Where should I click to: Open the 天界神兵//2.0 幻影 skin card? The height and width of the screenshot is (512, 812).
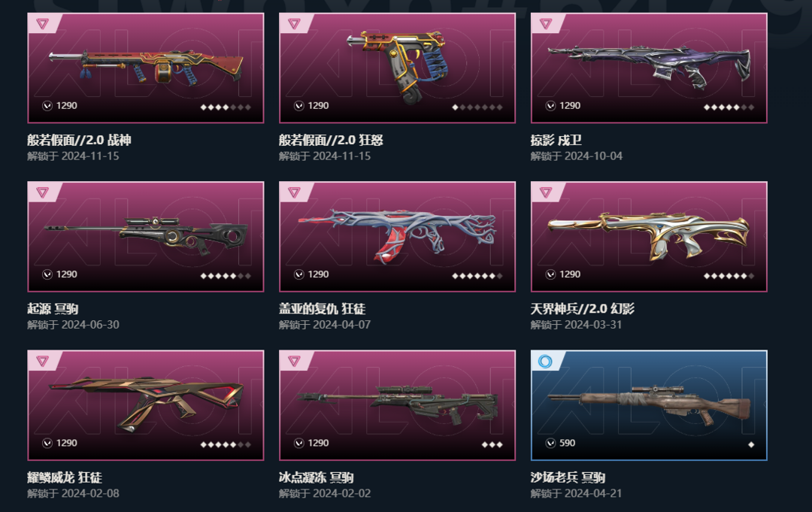click(649, 237)
